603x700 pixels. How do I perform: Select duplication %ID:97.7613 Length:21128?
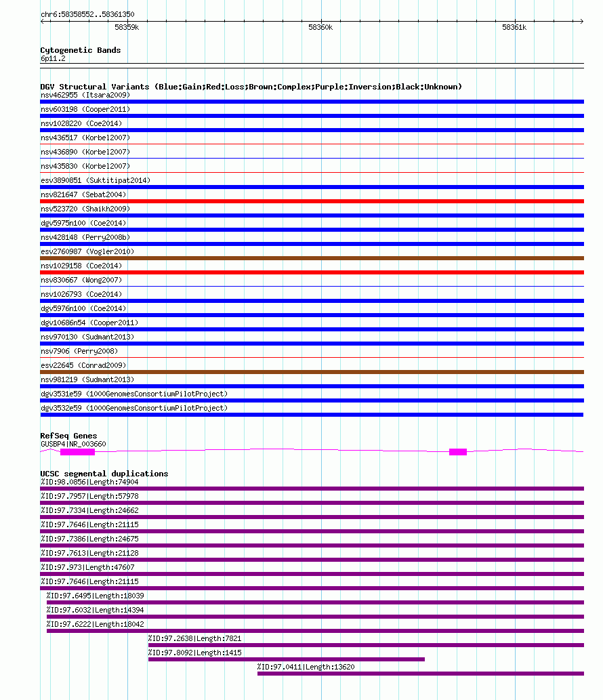[x=89, y=554]
